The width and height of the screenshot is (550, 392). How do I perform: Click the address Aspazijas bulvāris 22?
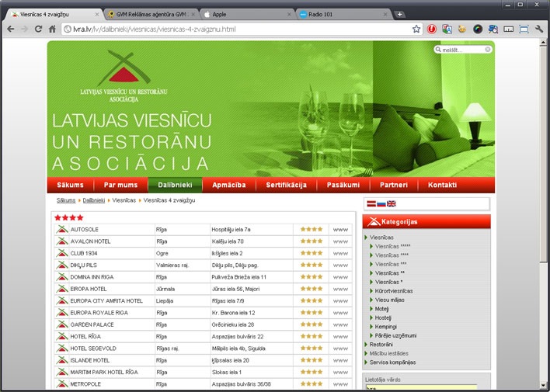[x=238, y=337]
